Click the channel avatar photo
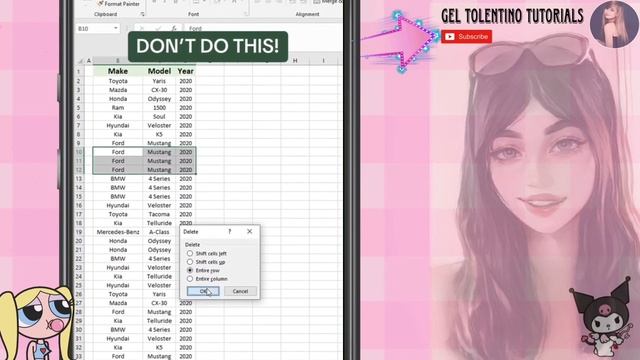This screenshot has width=640, height=360. (614, 24)
